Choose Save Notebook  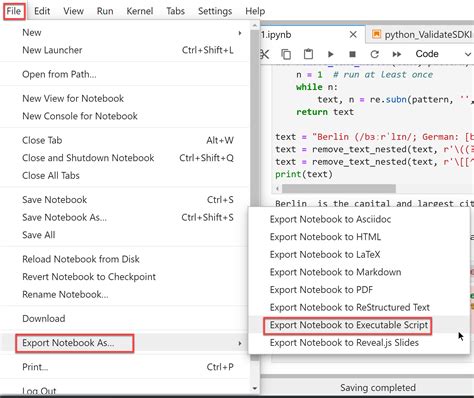[125, 200]
